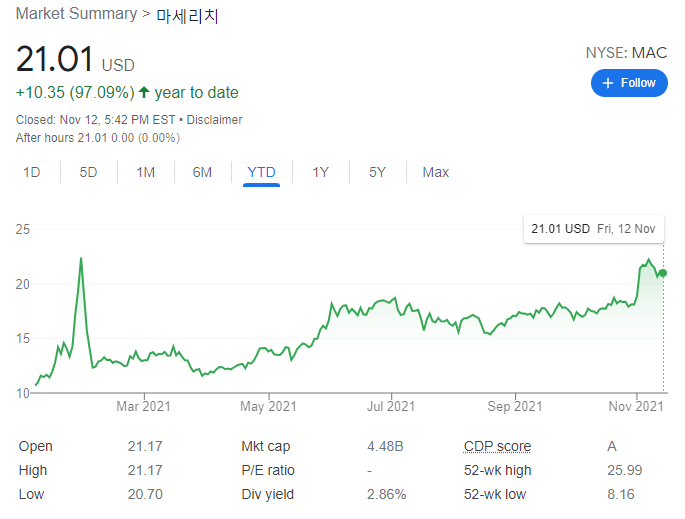The width and height of the screenshot is (685, 519).
Task: Click the Low value 20.70
Action: tap(145, 494)
